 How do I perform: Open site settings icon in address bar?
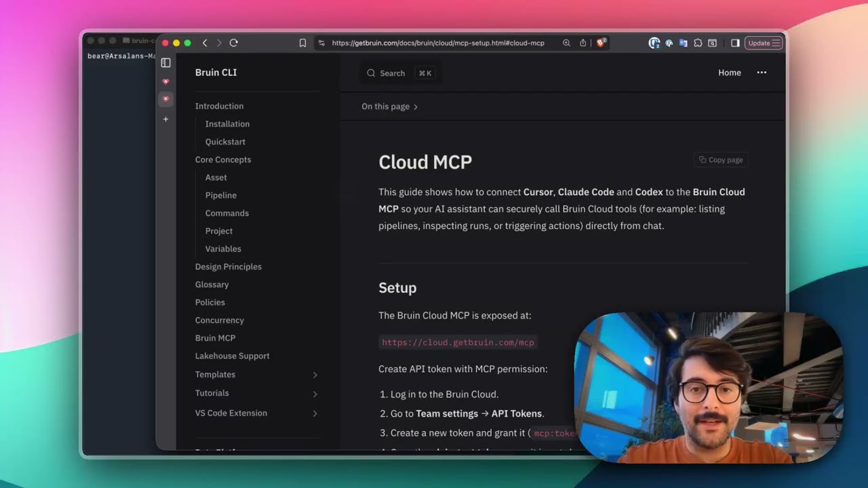coord(321,43)
